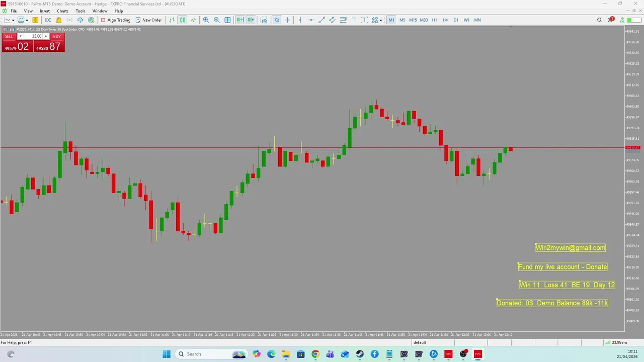Open the Window menu
This screenshot has height=362, width=644.
pos(100,11)
